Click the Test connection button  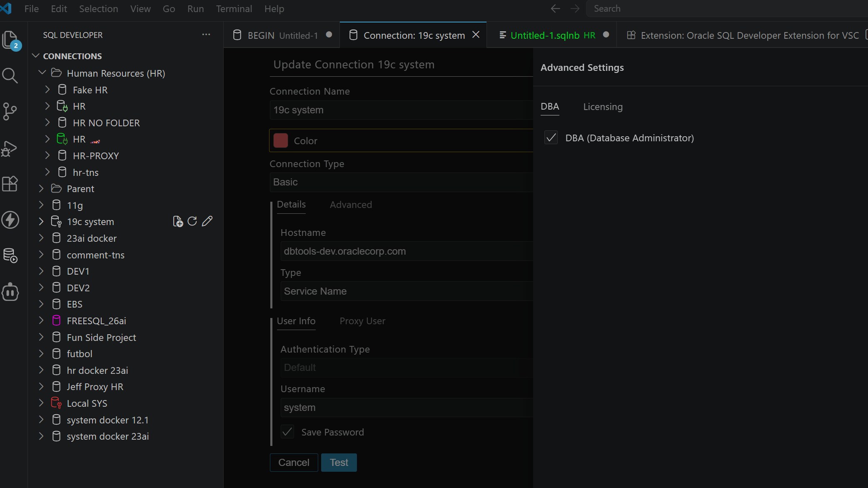click(339, 463)
